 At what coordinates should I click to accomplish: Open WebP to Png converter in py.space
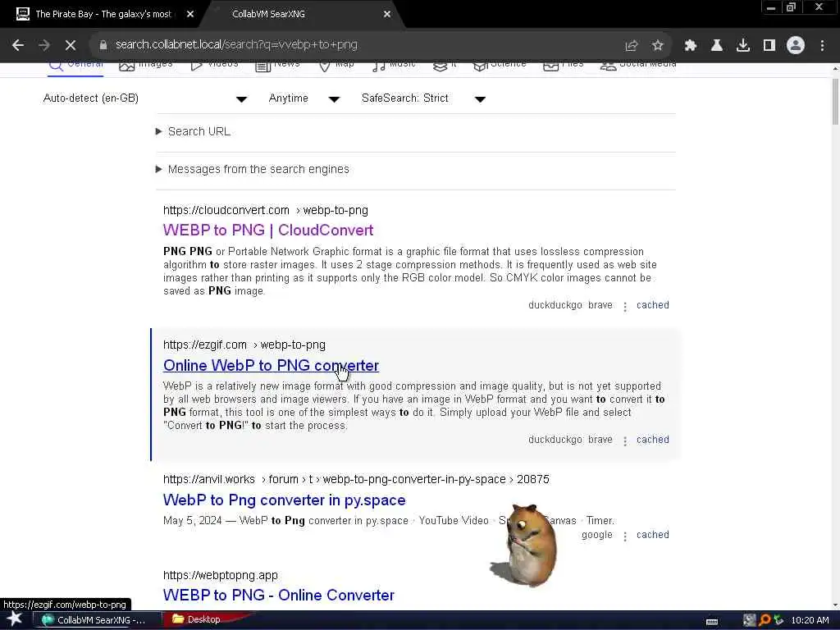(285, 500)
